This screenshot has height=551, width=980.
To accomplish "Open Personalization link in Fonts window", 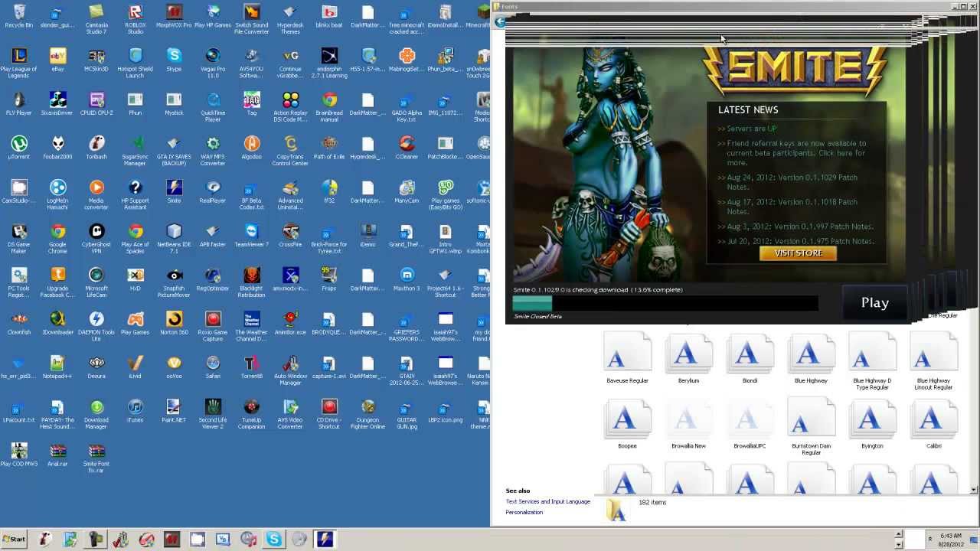I will (524, 513).
